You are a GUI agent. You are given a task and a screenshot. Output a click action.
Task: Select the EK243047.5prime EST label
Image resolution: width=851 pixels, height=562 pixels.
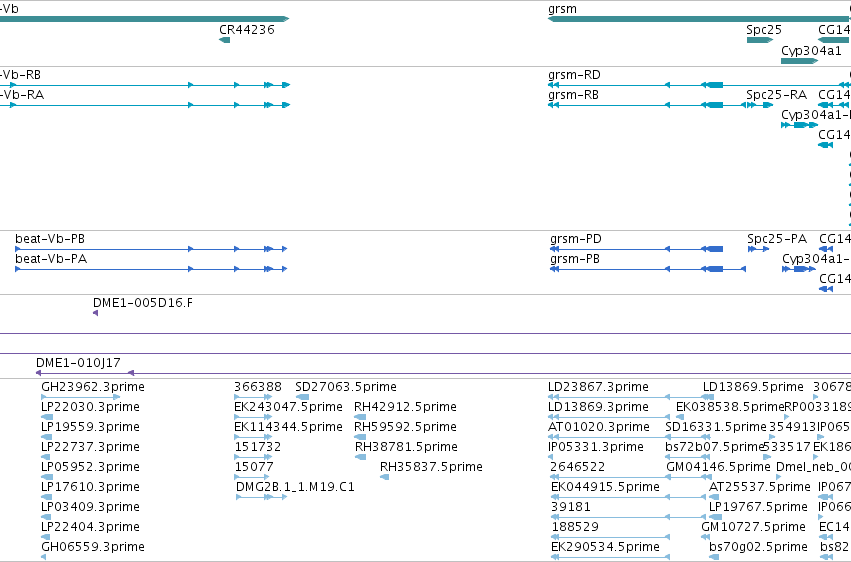[288, 407]
